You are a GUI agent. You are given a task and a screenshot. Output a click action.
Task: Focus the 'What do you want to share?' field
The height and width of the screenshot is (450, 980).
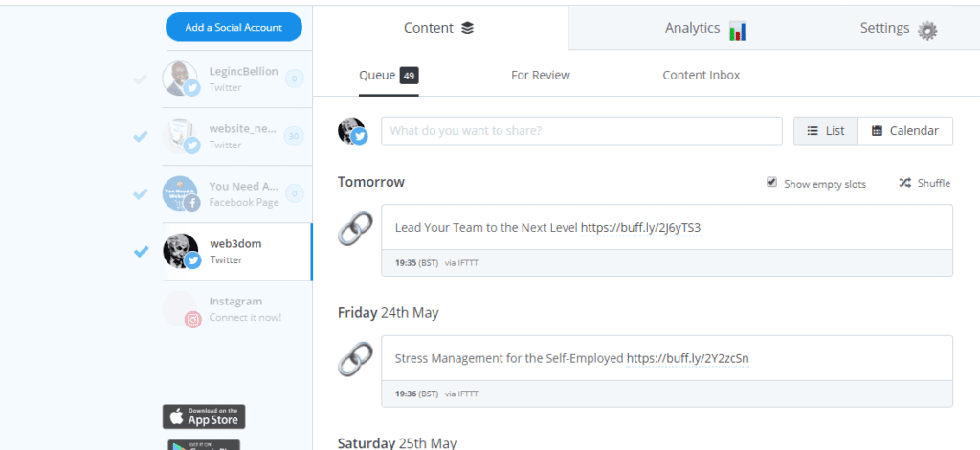pyautogui.click(x=581, y=131)
